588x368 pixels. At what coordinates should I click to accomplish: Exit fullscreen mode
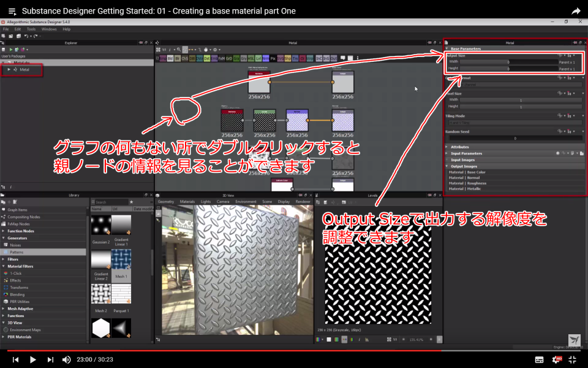(572, 360)
